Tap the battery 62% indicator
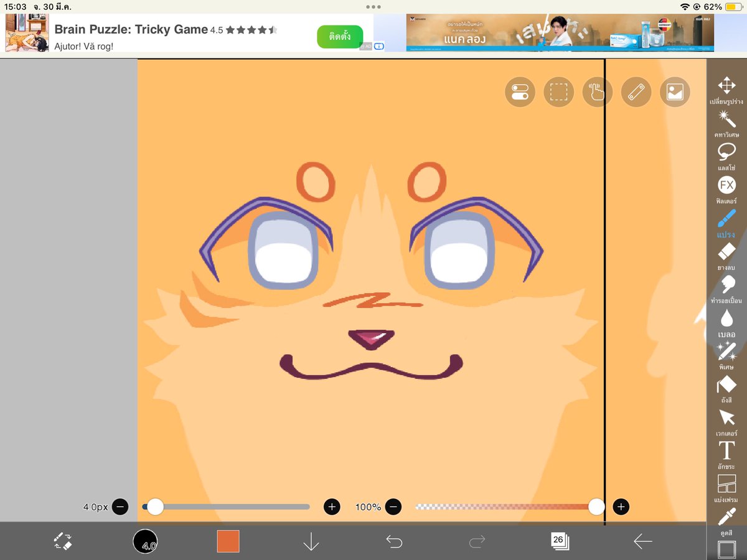 [x=723, y=7]
